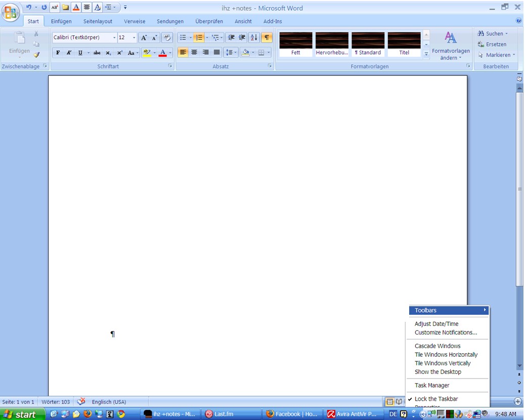The image size is (525, 420).
Task: Open the multilevel list dropdown
Action: coord(217,37)
